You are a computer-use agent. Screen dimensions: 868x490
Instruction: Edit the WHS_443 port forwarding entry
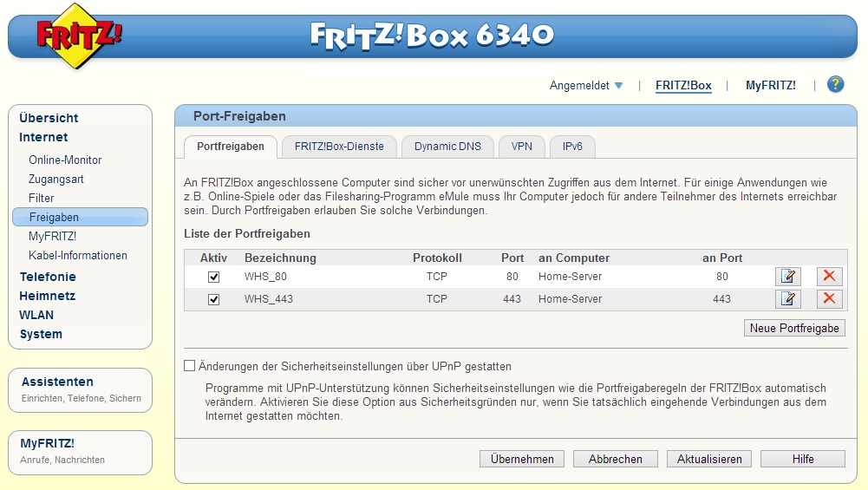point(787,299)
